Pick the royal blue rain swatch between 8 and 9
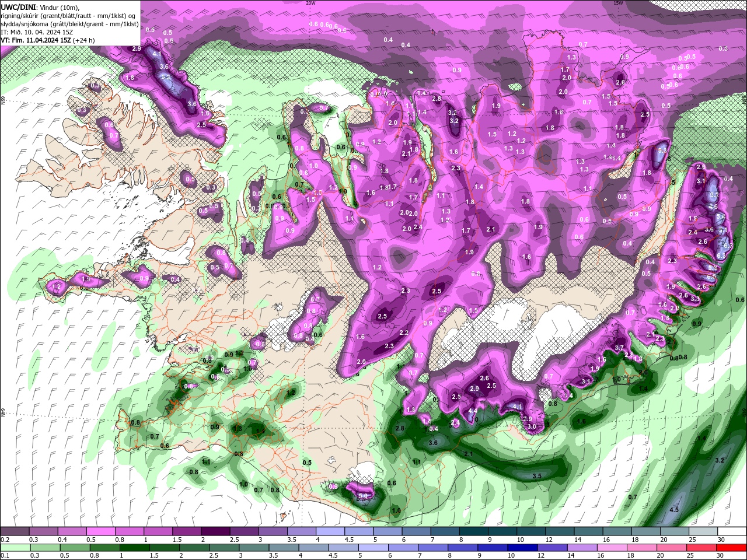Screen dimensions: 747x560 coord(463,548)
